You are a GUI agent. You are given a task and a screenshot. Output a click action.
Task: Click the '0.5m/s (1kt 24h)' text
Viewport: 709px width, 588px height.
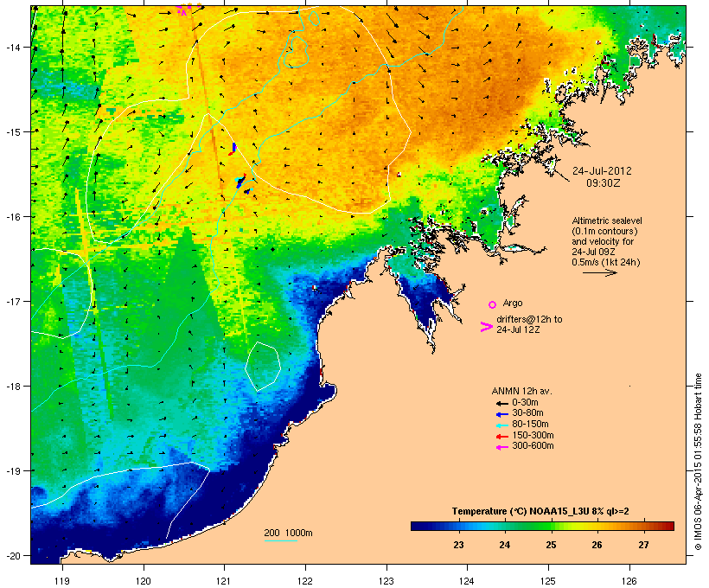606,262
